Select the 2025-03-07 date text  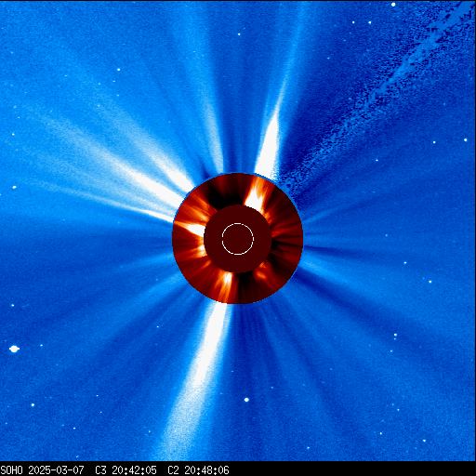56,470
